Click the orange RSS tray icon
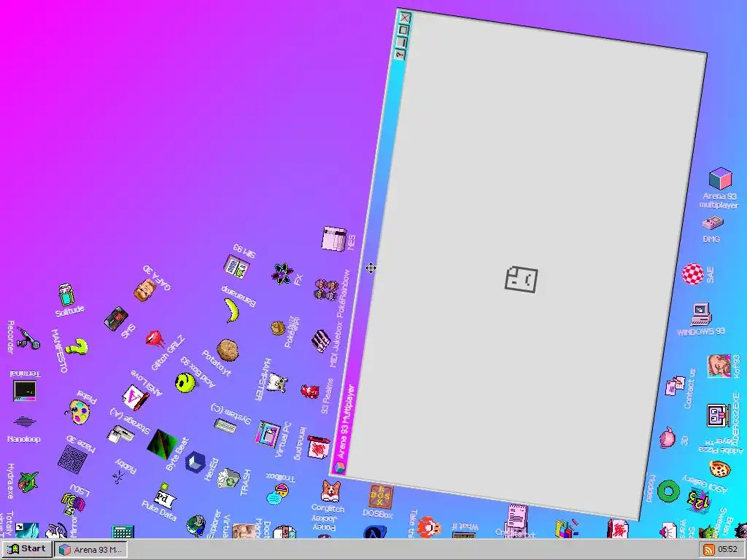 click(709, 550)
